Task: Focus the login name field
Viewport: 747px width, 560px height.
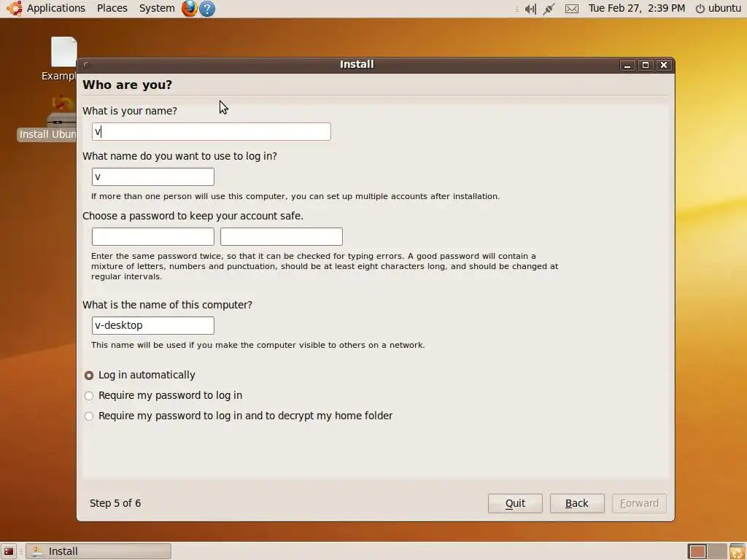Action: [x=153, y=176]
